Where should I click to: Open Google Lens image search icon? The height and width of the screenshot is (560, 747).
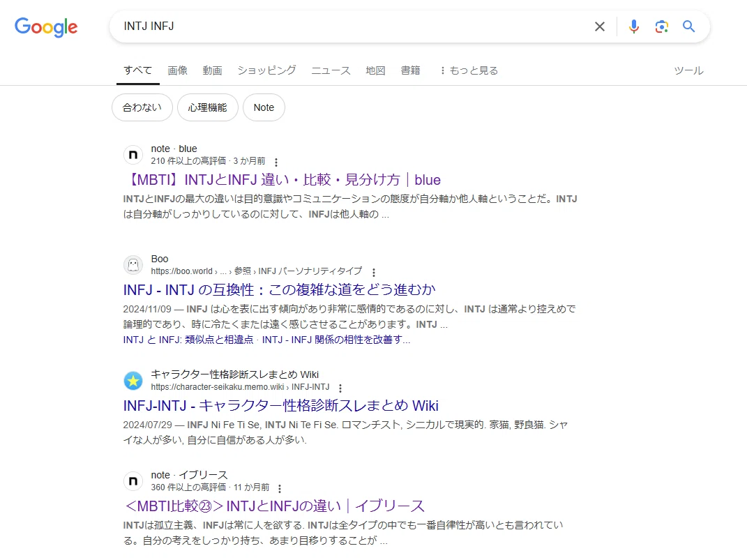(661, 27)
